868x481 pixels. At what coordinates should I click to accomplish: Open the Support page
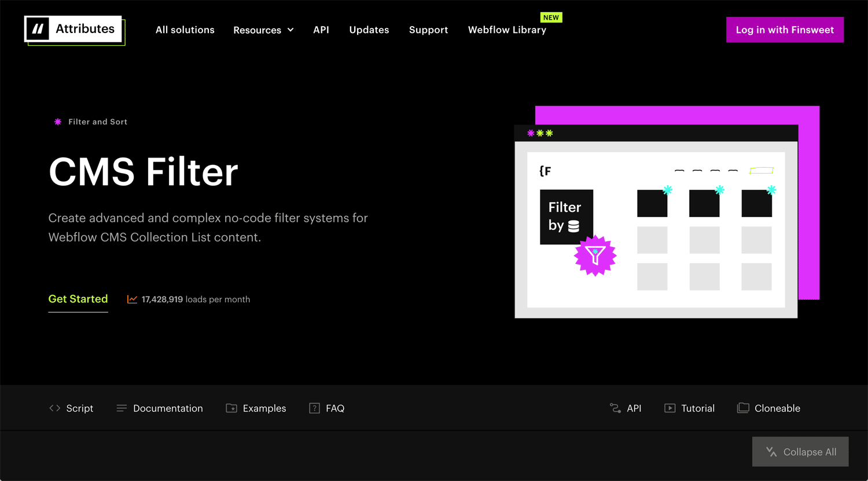coord(428,30)
